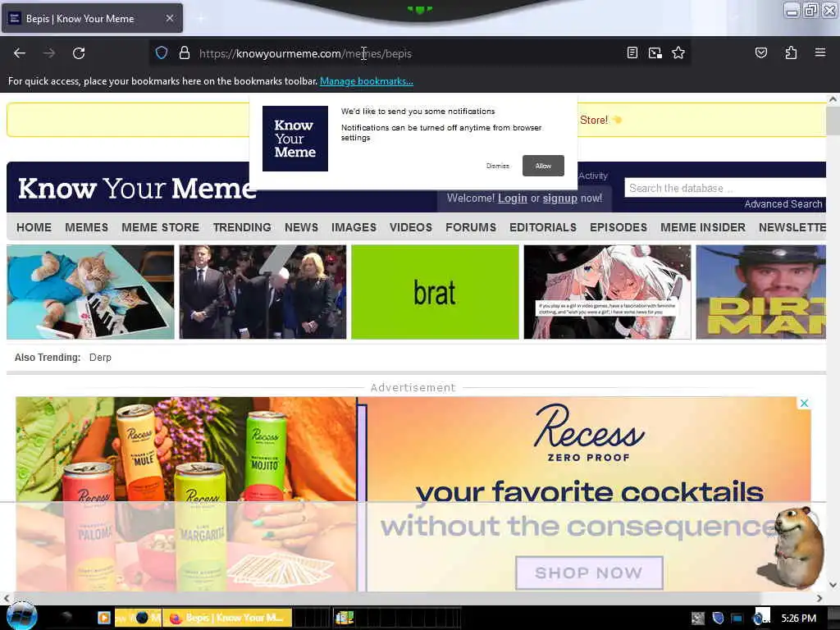The height and width of the screenshot is (630, 840).
Task: Click the vertical scrollbar up arrow
Action: [x=833, y=99]
